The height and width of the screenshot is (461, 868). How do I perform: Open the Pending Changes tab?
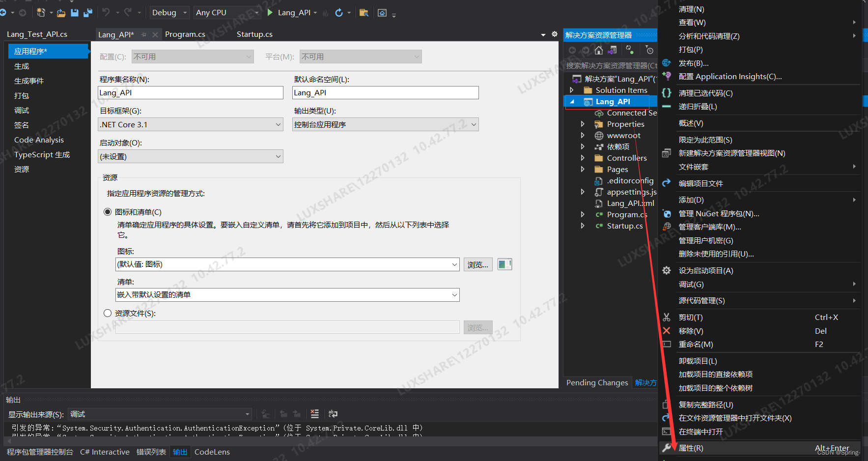[x=597, y=382]
